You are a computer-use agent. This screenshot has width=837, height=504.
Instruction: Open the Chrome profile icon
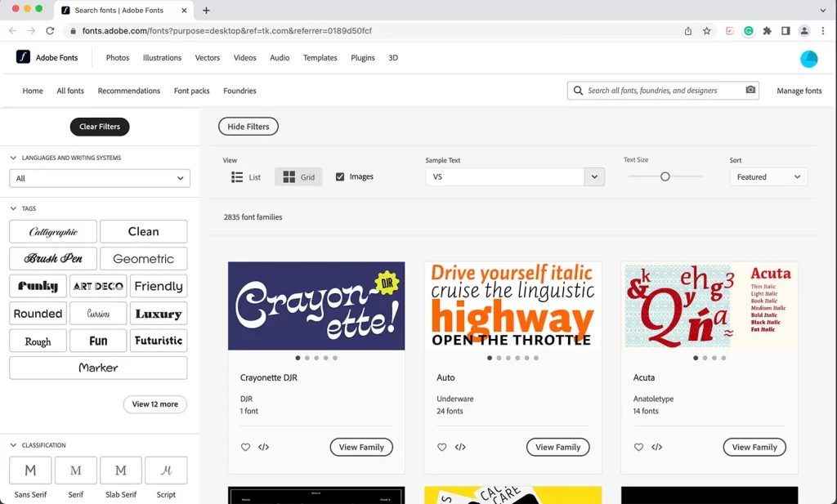pos(804,31)
